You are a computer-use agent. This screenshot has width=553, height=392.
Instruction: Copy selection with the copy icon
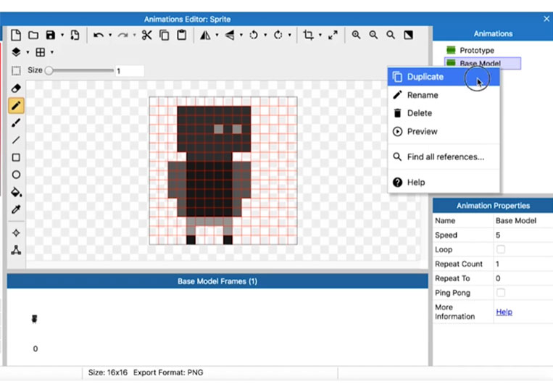[165, 35]
